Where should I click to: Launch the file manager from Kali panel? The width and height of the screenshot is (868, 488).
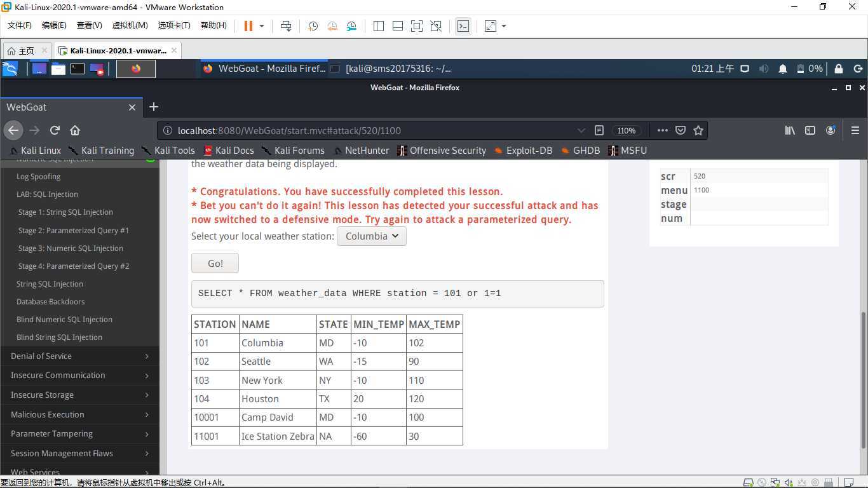pyautogui.click(x=58, y=69)
